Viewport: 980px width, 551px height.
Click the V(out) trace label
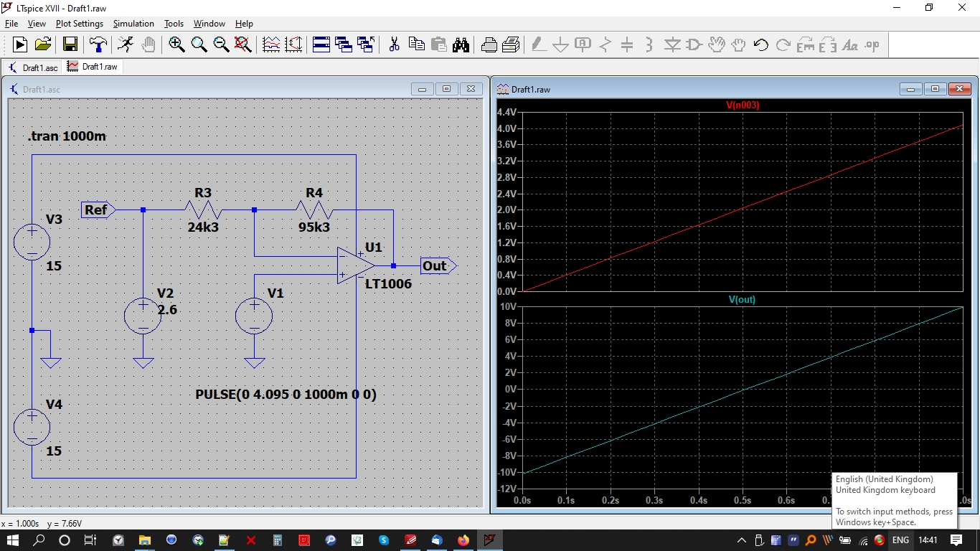click(x=743, y=300)
